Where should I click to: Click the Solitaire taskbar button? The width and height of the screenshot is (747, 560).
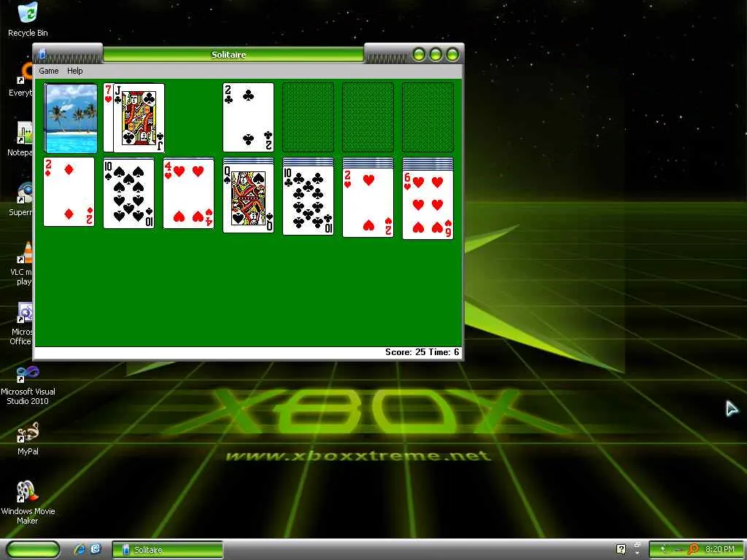click(167, 550)
